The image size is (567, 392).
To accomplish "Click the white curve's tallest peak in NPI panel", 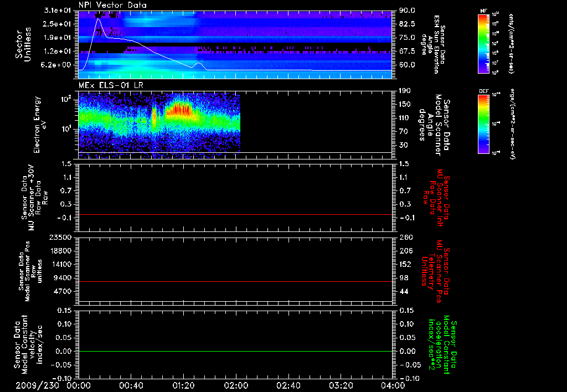I will [x=97, y=19].
